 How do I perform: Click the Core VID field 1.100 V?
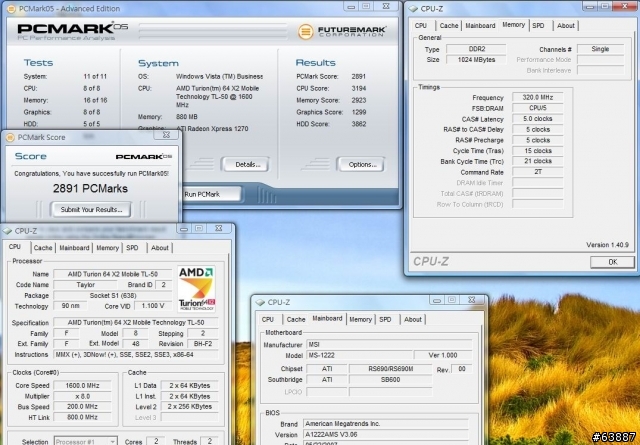(153, 306)
